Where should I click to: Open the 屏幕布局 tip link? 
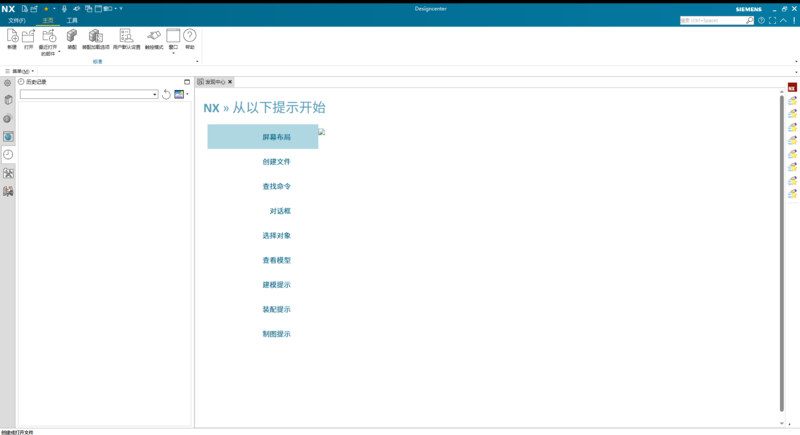click(x=277, y=137)
